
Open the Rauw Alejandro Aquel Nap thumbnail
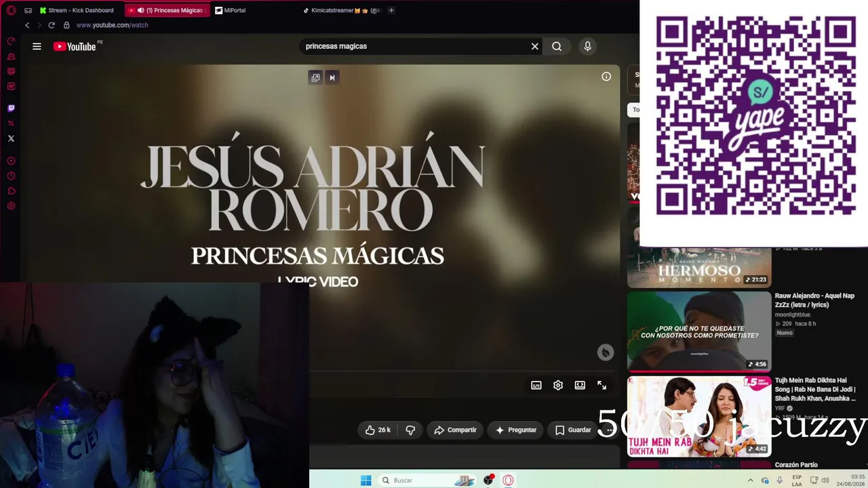pyautogui.click(x=699, y=331)
